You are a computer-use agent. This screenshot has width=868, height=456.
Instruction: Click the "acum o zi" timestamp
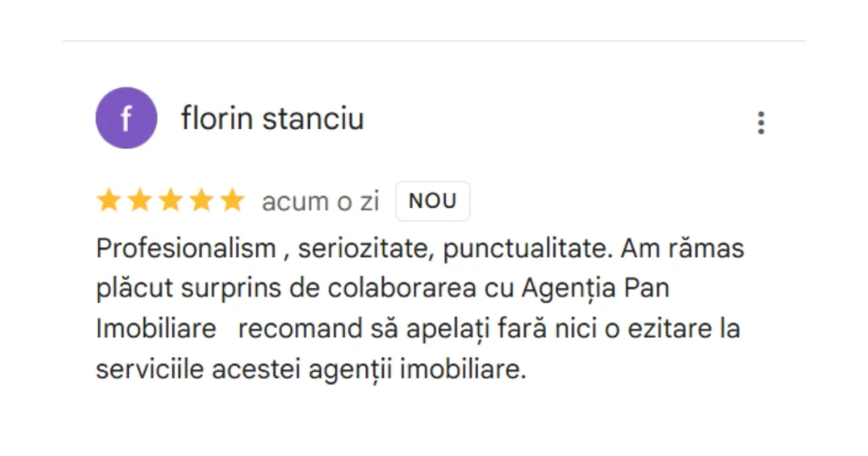pyautogui.click(x=320, y=202)
